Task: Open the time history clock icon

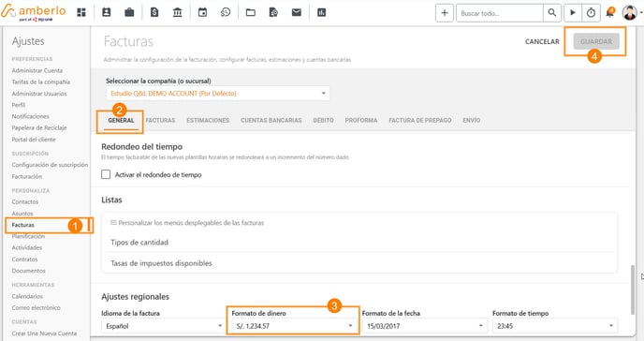Action: click(226, 13)
